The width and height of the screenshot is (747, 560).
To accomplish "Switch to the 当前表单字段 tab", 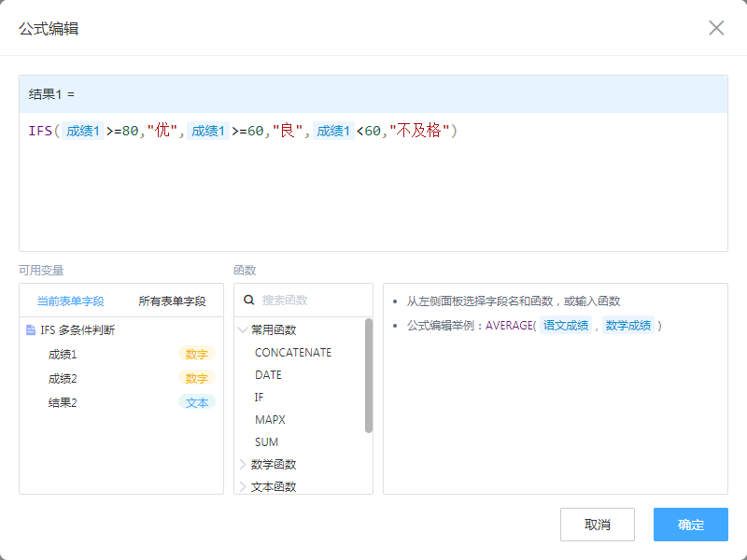I will click(x=70, y=301).
